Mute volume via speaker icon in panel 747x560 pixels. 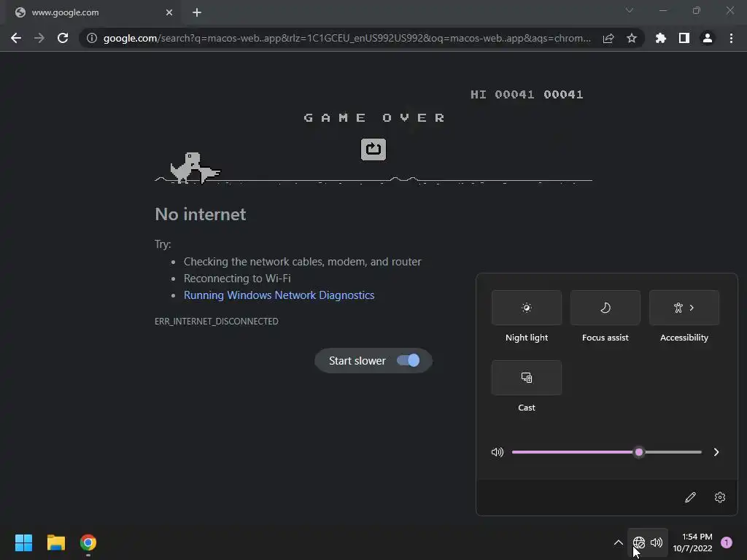point(498,452)
